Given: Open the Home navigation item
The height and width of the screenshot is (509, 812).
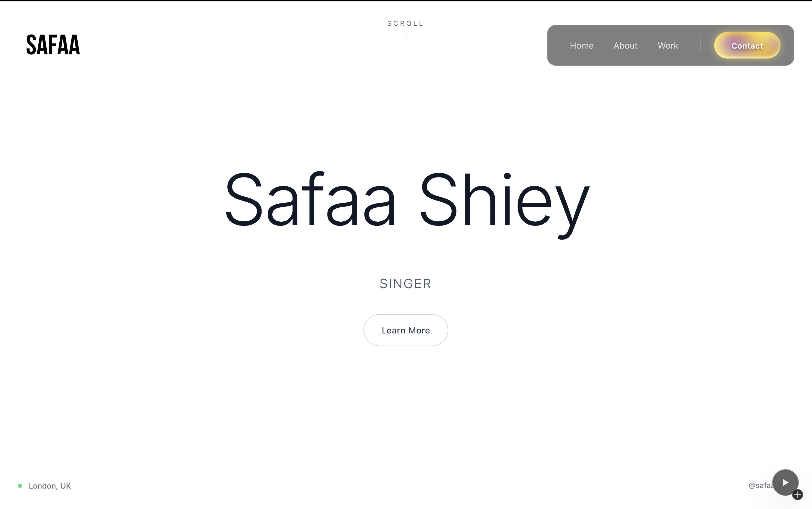Looking at the screenshot, I should (582, 45).
